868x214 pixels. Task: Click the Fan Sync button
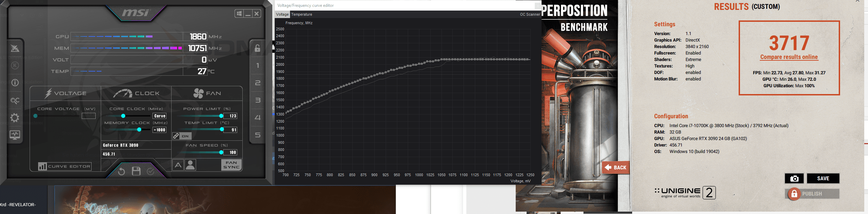[x=231, y=165]
